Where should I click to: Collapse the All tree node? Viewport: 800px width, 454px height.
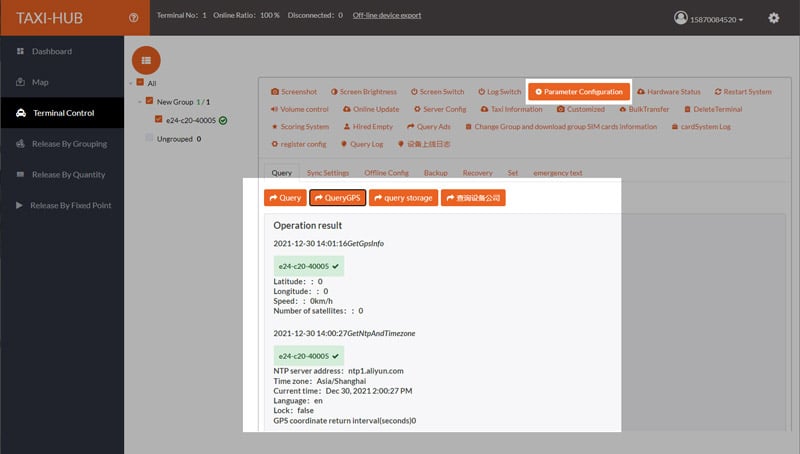point(131,83)
